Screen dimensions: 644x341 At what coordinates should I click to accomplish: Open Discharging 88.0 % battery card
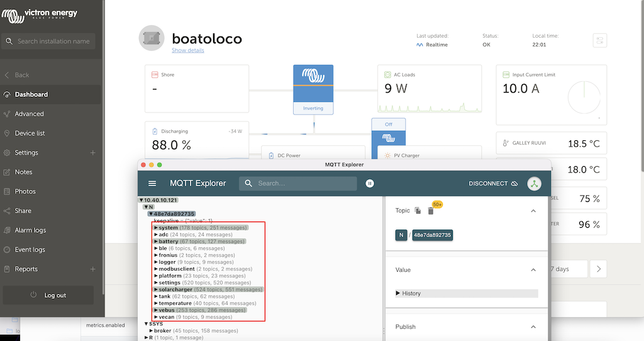197,140
